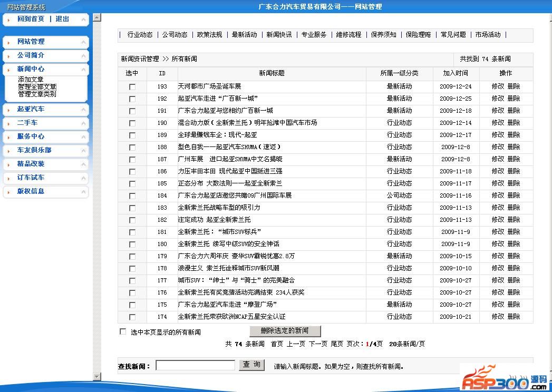Check the box for news ID 178
552x392 pixels.
pyautogui.click(x=132, y=269)
